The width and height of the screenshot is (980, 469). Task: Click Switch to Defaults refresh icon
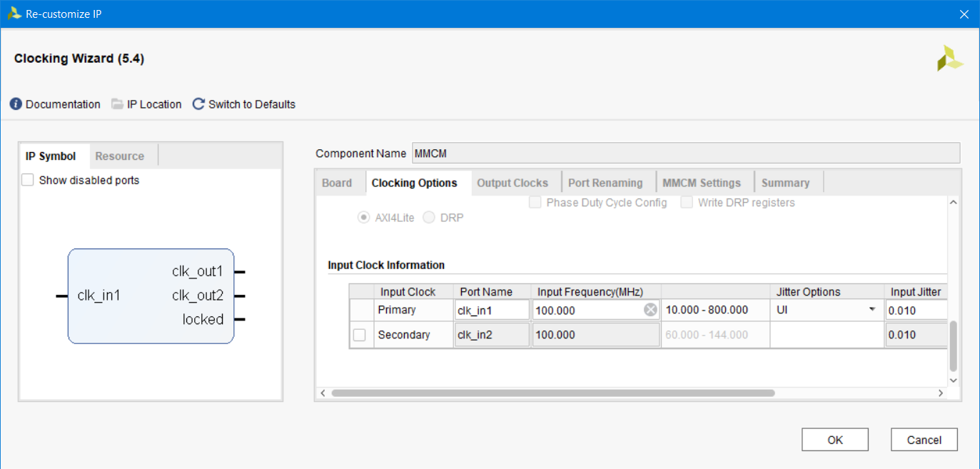[x=198, y=104]
